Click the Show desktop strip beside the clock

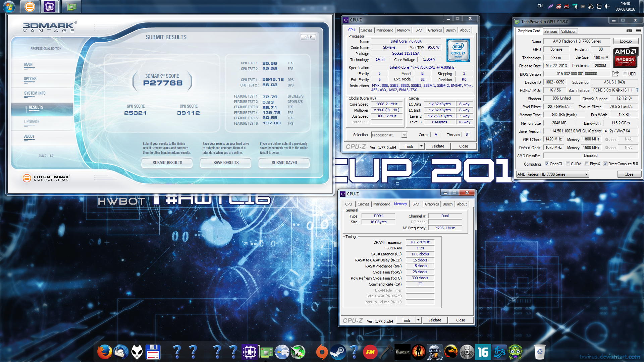point(642,6)
